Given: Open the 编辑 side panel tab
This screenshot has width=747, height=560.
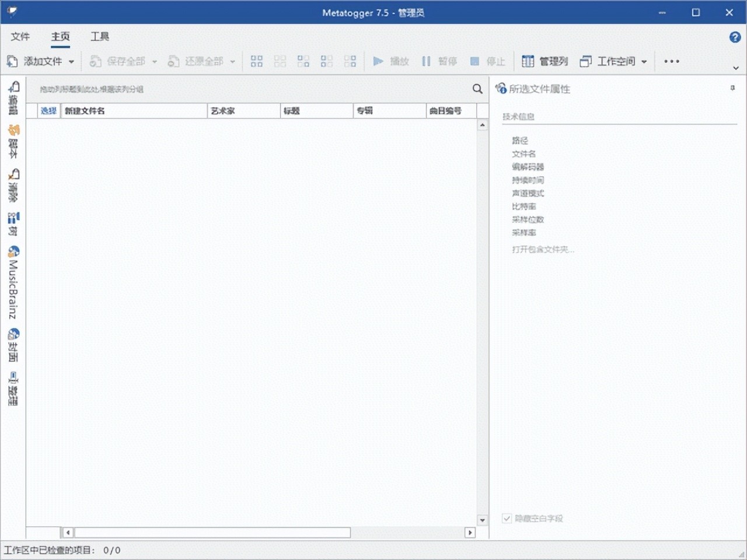Looking at the screenshot, I should 13,97.
